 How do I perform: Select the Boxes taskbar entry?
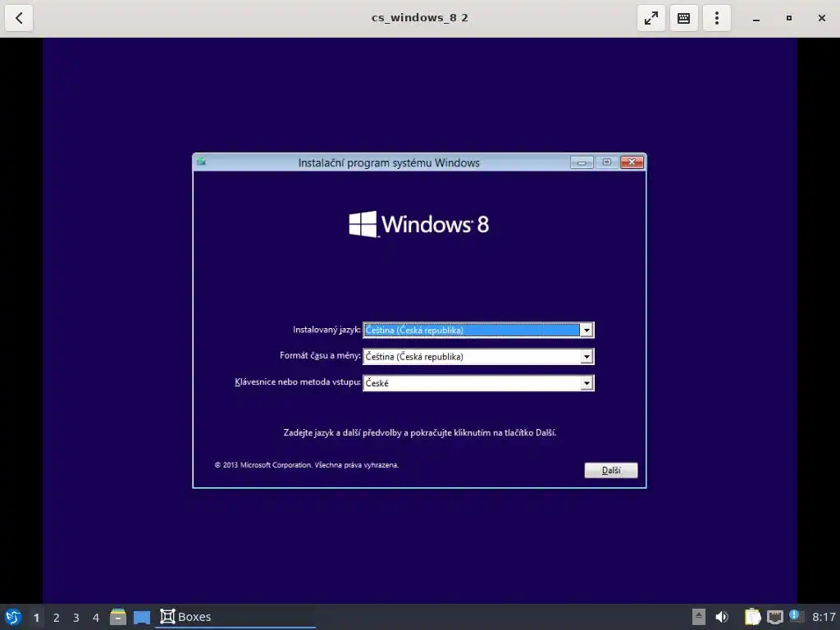coord(235,617)
